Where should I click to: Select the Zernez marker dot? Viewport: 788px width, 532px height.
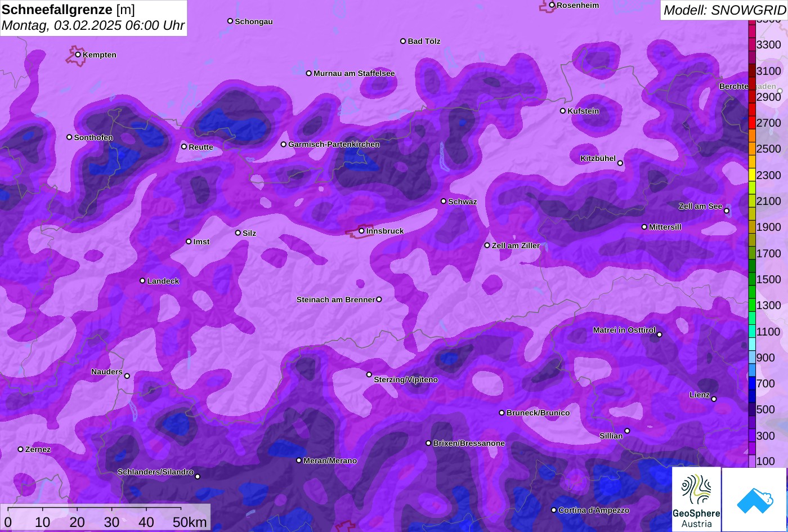coord(21,449)
